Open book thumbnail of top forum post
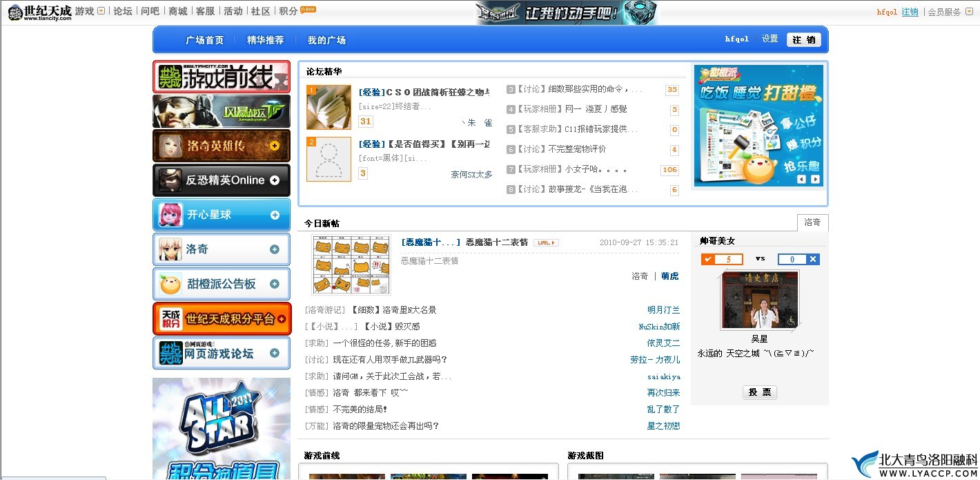980x480 pixels. (329, 108)
